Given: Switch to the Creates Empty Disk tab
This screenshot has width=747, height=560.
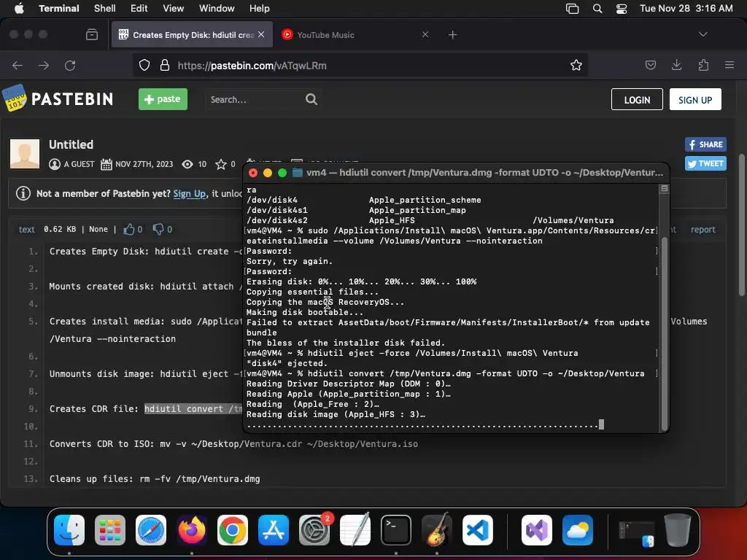Looking at the screenshot, I should (x=192, y=35).
